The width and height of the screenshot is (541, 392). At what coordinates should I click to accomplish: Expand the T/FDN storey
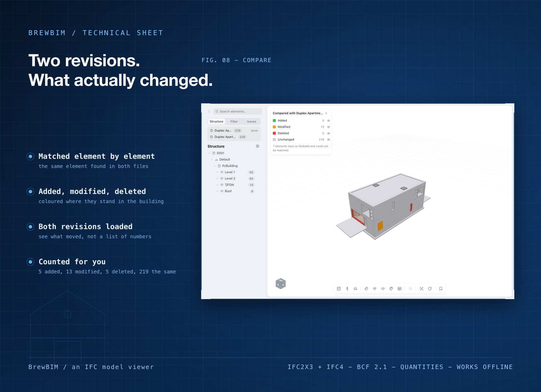click(x=217, y=185)
